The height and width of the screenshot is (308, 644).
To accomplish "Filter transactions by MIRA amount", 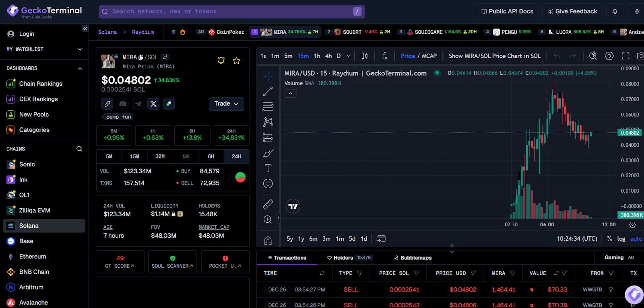I will pyautogui.click(x=512, y=273).
